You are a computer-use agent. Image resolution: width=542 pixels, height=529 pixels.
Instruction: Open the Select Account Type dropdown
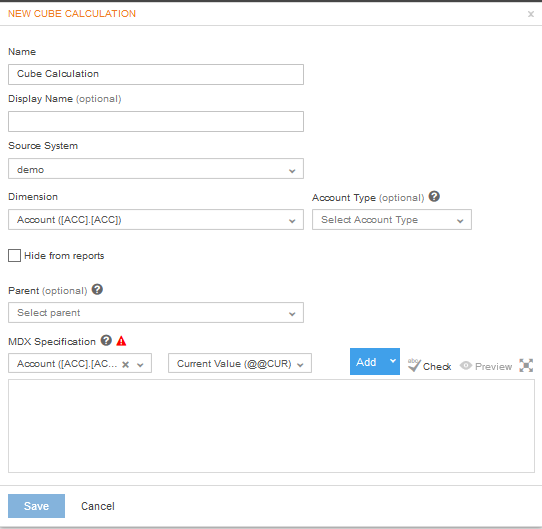click(392, 220)
